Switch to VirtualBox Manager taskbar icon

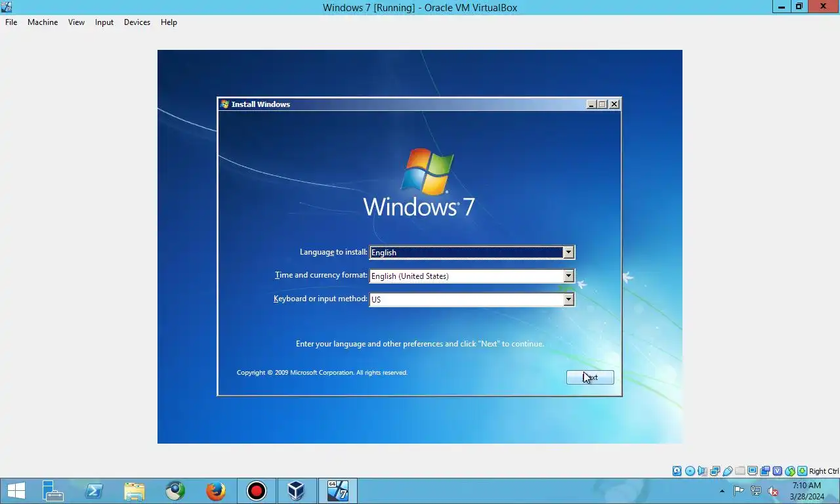(x=297, y=491)
